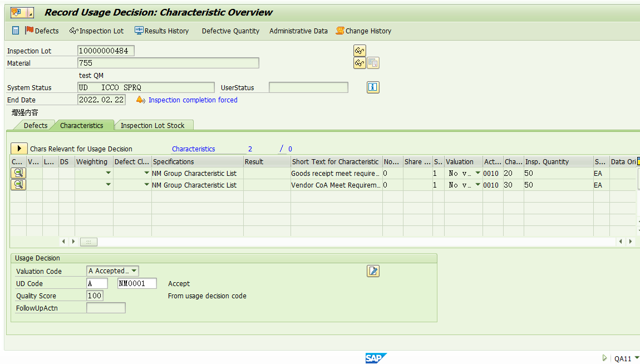The image size is (640, 364).
Task: Click the Valuation column header
Action: click(463, 161)
